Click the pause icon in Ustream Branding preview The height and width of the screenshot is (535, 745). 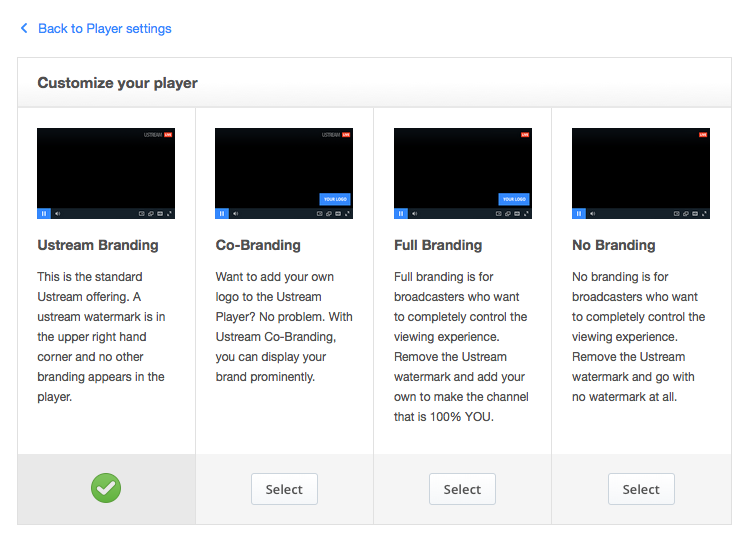click(x=44, y=214)
